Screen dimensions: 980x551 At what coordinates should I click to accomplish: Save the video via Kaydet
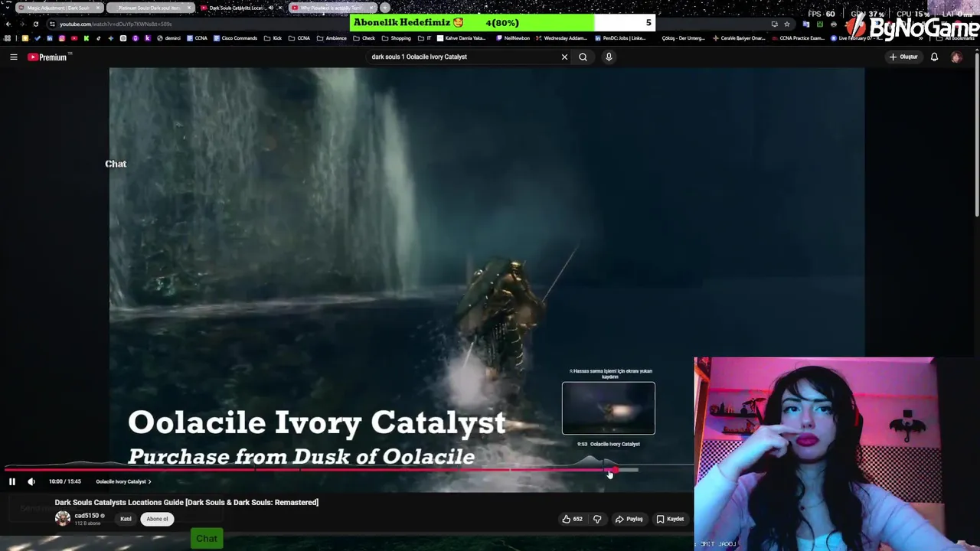(x=670, y=519)
